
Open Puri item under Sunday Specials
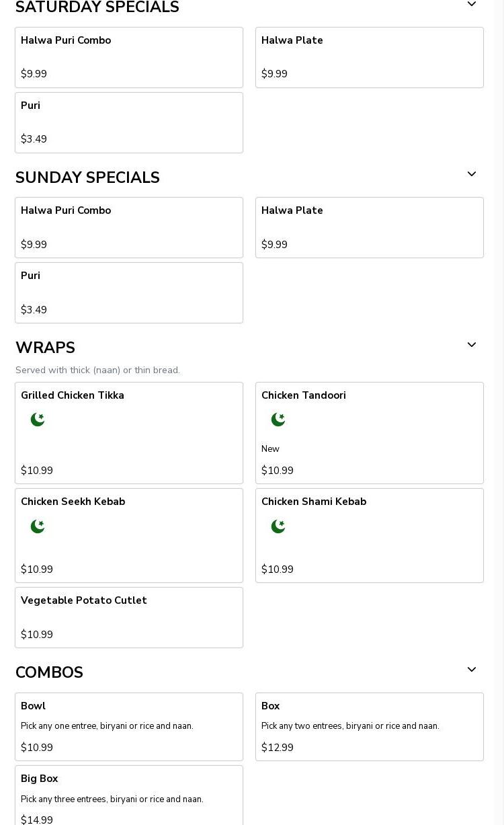coord(129,292)
